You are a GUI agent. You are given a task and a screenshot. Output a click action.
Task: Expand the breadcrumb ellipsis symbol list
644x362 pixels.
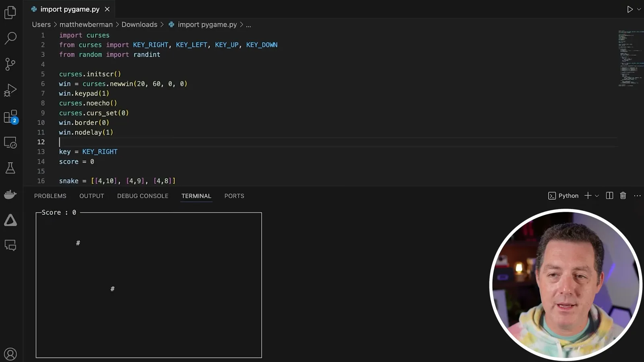[x=248, y=25]
